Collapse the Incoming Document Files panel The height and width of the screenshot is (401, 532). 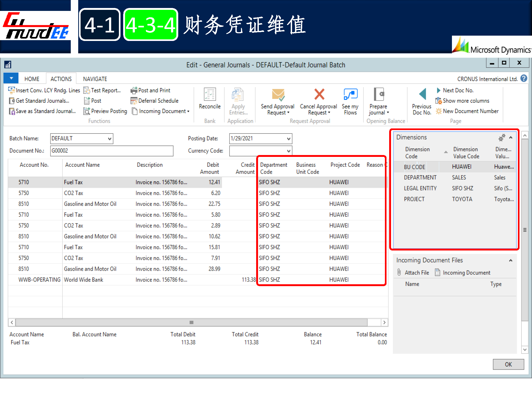[x=511, y=260]
